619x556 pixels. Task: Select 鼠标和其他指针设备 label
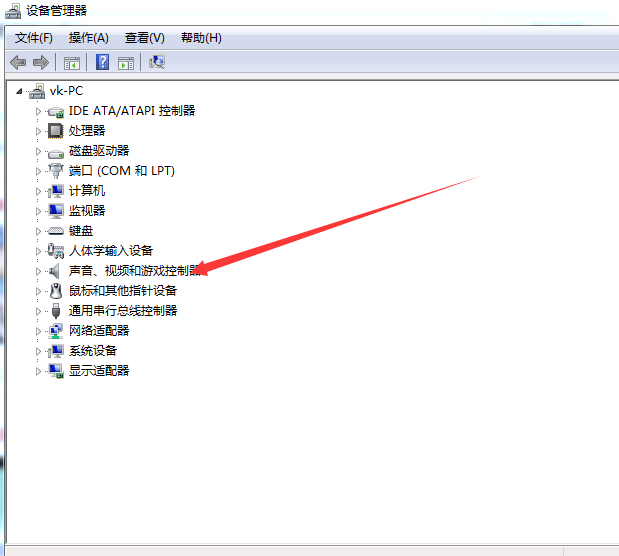pos(123,291)
